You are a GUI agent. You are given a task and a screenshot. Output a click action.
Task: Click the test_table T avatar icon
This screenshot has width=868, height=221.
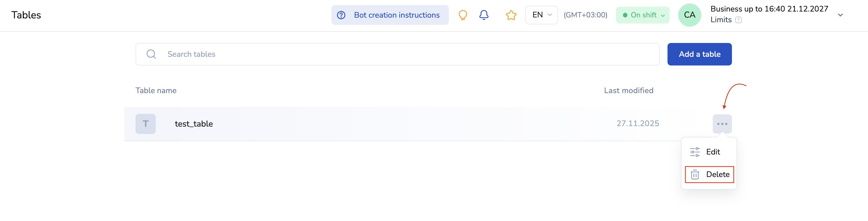tap(146, 124)
